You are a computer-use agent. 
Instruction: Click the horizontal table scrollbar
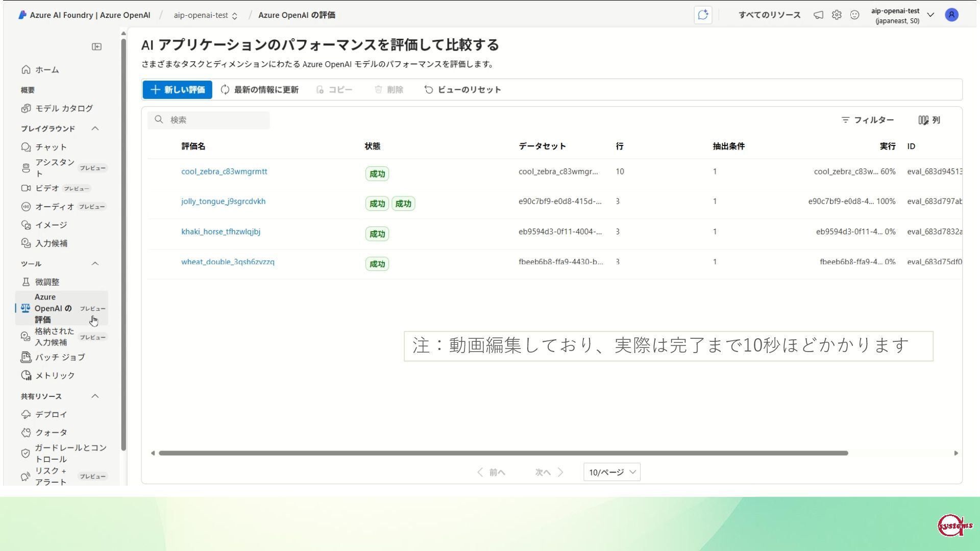[x=503, y=453]
